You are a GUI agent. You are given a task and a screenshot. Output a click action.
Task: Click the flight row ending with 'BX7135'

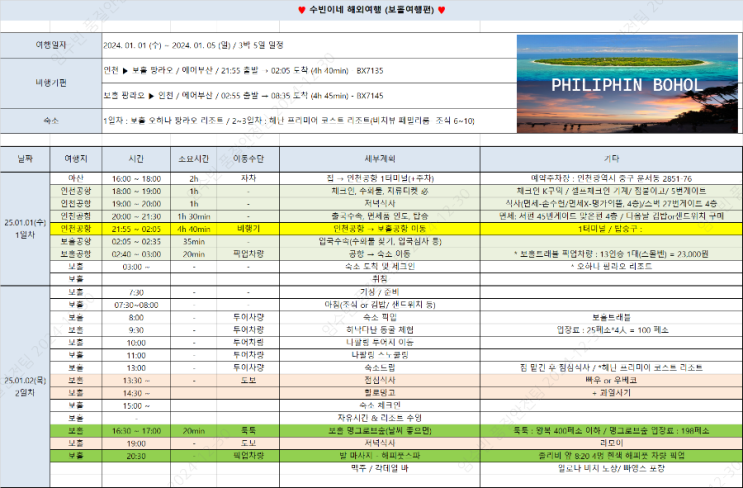coord(309,71)
